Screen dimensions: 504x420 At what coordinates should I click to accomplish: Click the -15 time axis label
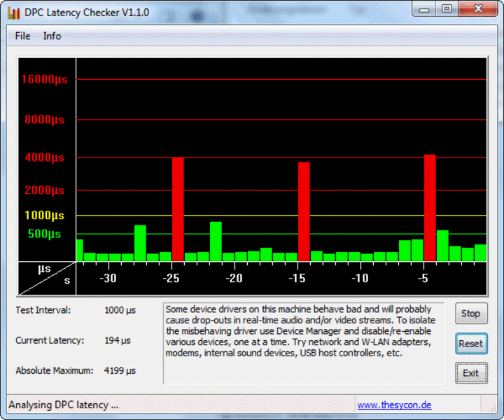coord(297,279)
